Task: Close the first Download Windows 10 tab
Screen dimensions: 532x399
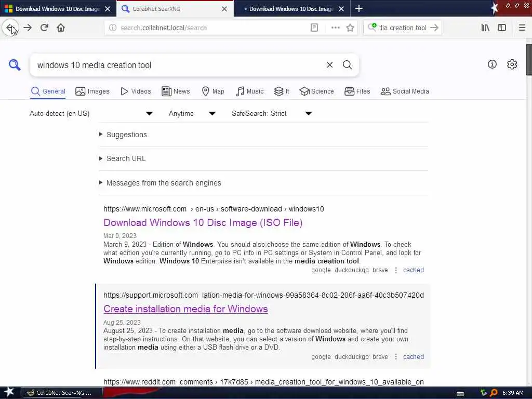Action: [108, 9]
